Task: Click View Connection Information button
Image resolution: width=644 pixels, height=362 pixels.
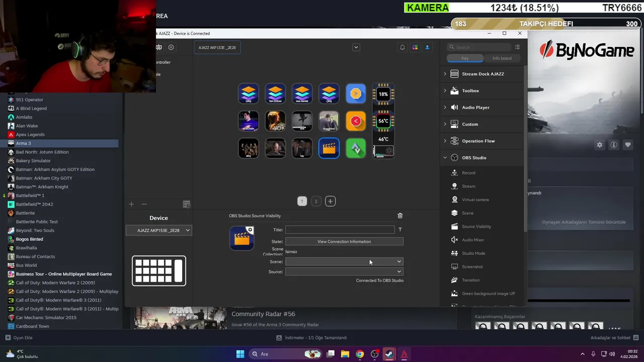Action: (344, 241)
